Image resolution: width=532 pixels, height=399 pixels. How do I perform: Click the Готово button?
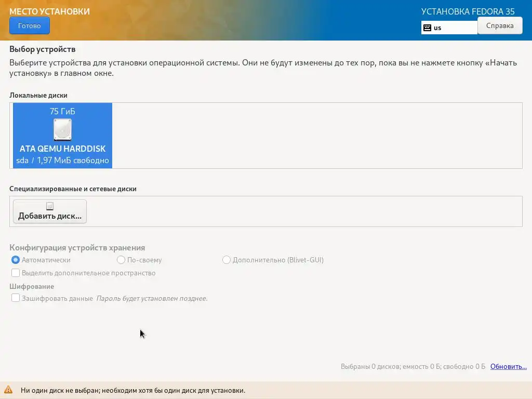pos(30,26)
